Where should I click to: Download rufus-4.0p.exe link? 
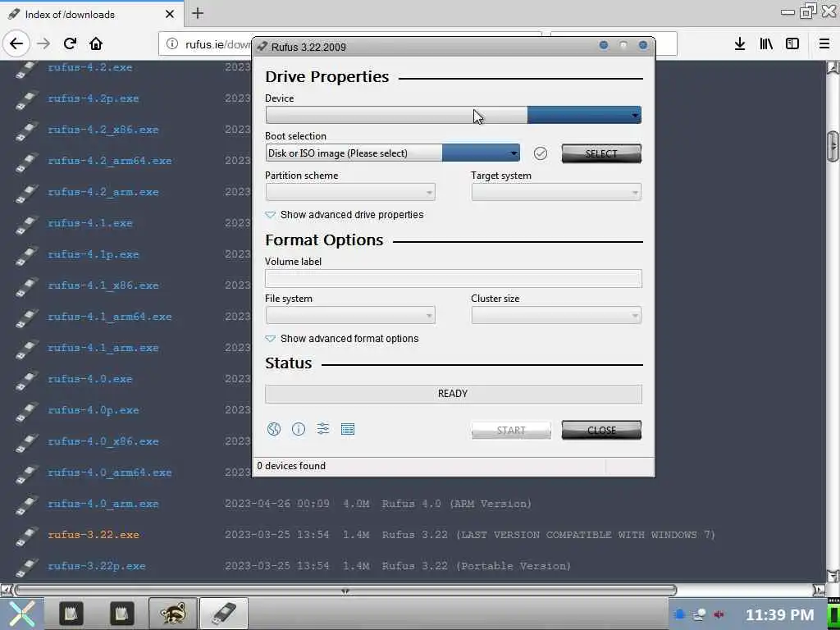click(94, 410)
